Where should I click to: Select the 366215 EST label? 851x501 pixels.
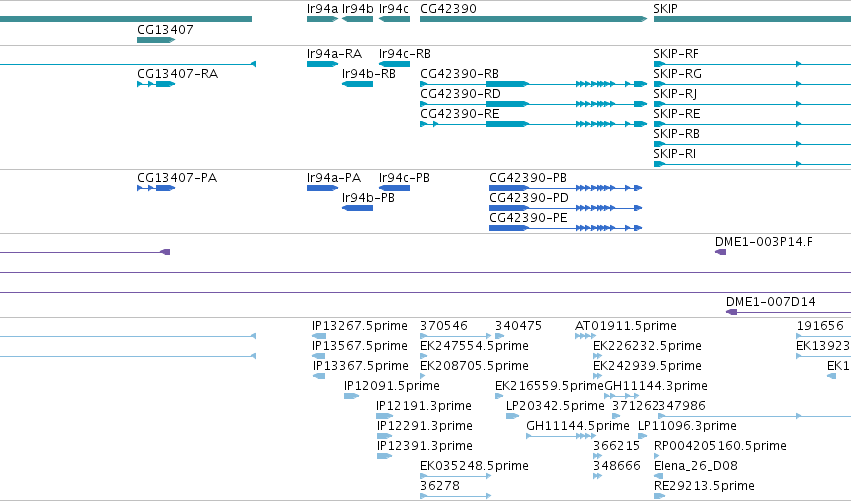[617, 447]
